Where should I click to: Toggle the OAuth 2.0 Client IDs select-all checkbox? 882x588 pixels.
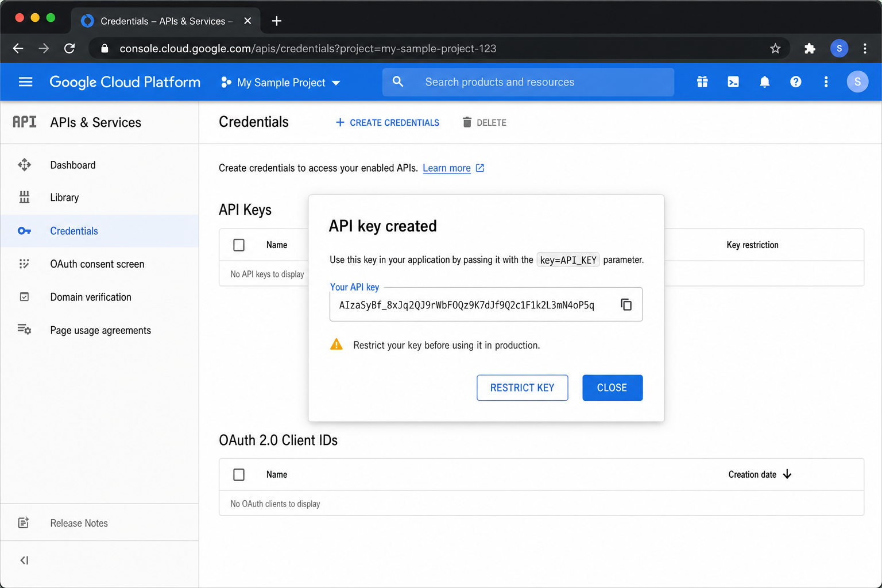point(239,475)
